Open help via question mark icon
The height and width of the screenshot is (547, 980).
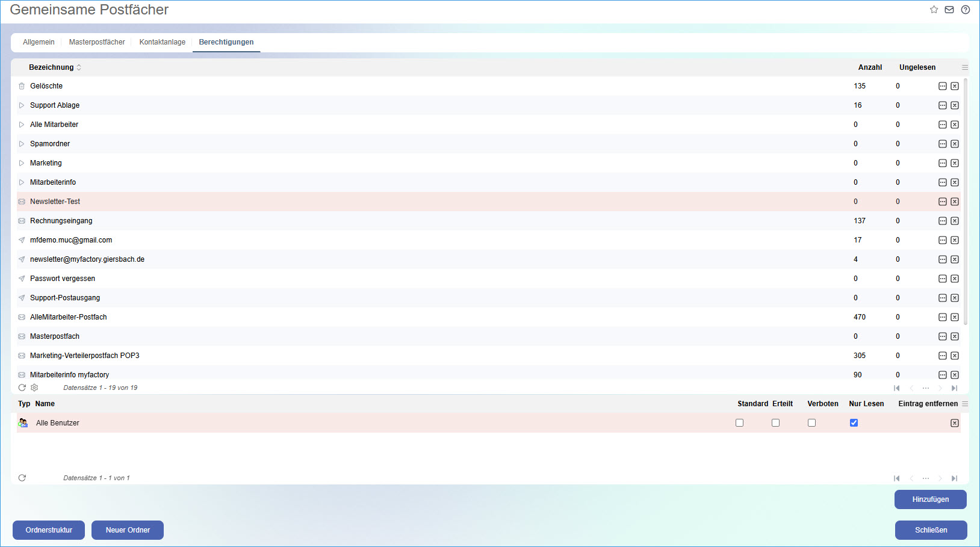(x=966, y=10)
